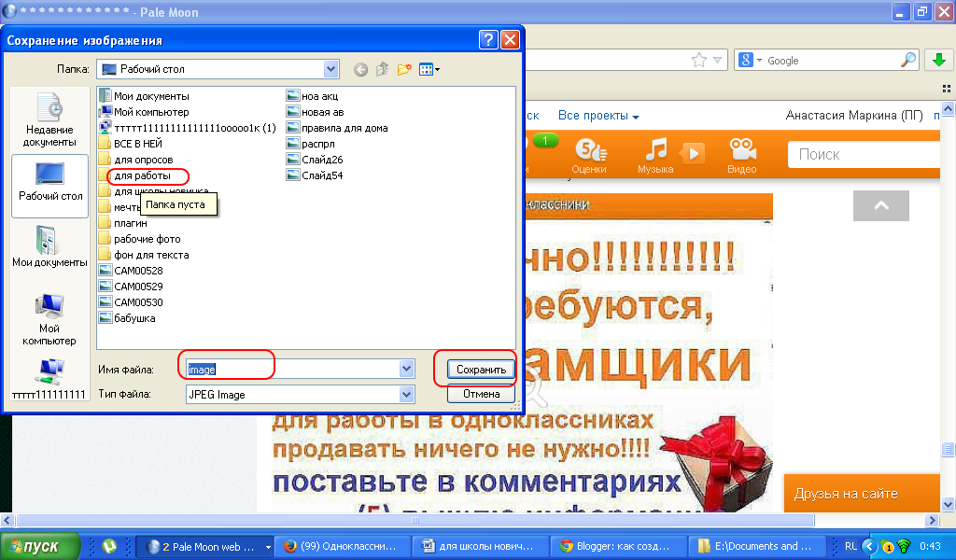Viewport: 956px width, 560px height.
Task: Click the пуск Start button
Action: (x=40, y=546)
